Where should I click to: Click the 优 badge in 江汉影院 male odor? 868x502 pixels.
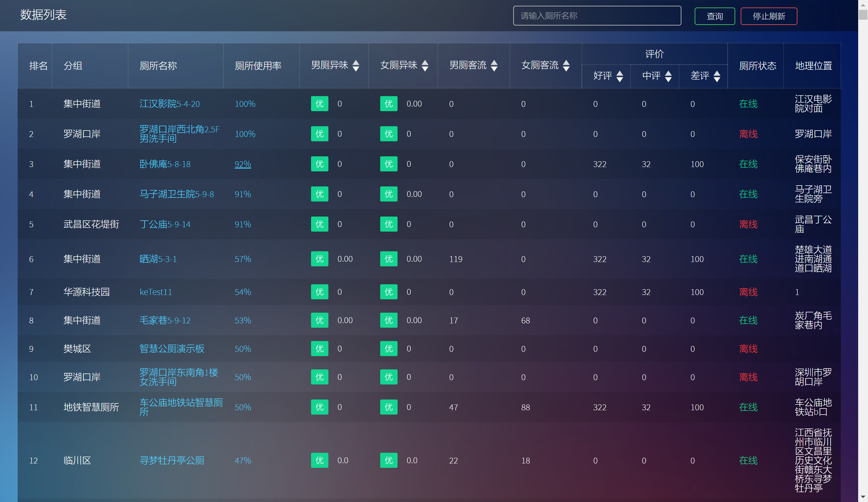tap(319, 104)
